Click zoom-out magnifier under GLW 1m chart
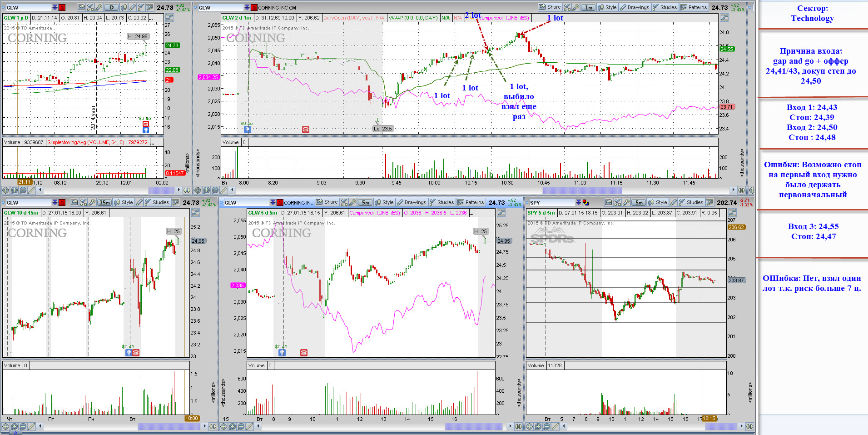This screenshot has height=435, width=868. 215,190
